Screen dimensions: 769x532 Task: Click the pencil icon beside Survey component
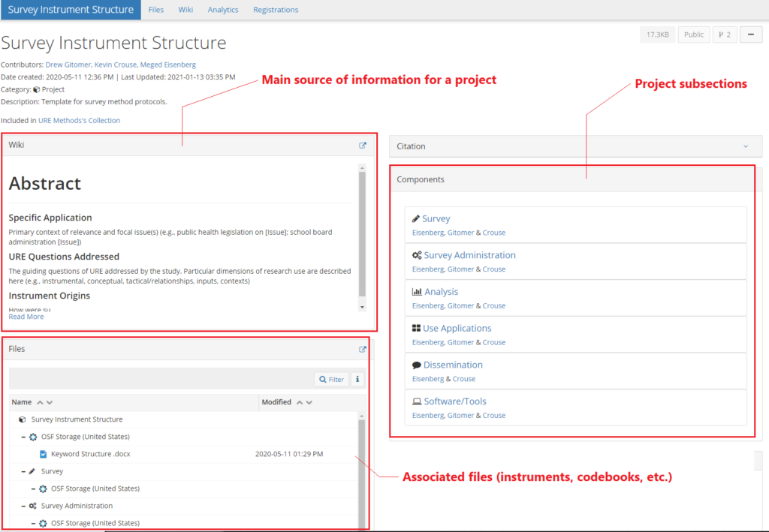click(x=416, y=218)
